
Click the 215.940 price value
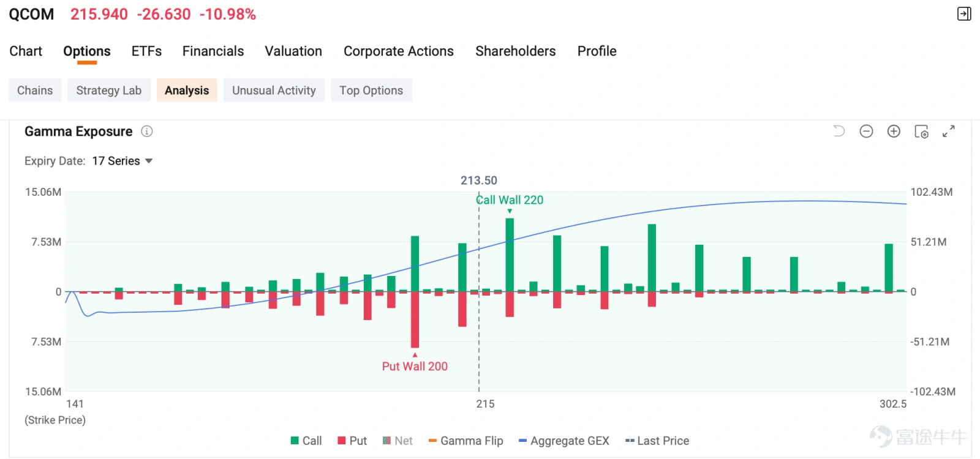(99, 14)
